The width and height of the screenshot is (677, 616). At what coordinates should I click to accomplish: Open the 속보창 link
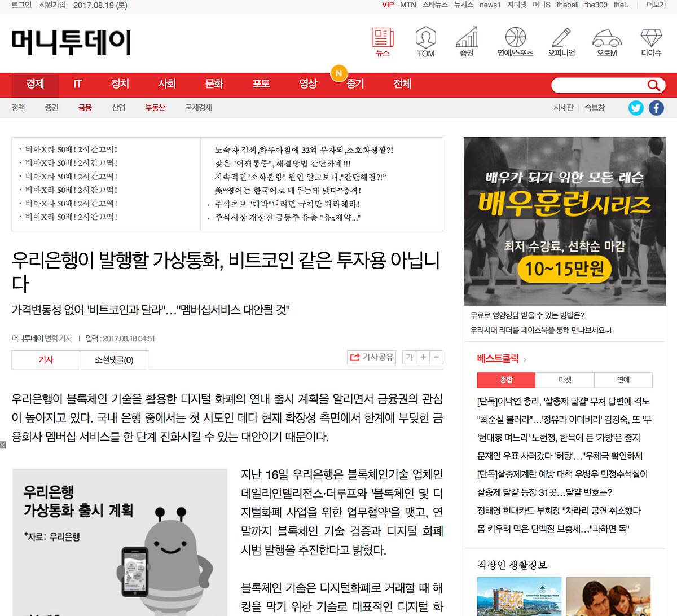coord(595,107)
